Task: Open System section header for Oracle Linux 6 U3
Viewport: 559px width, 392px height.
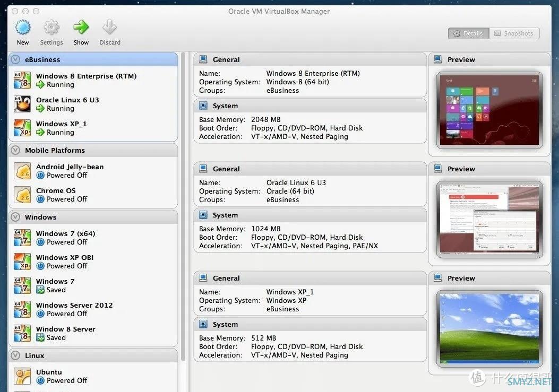Action: (310, 215)
